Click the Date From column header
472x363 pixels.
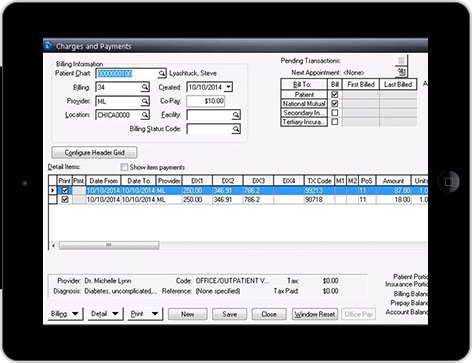(103, 181)
